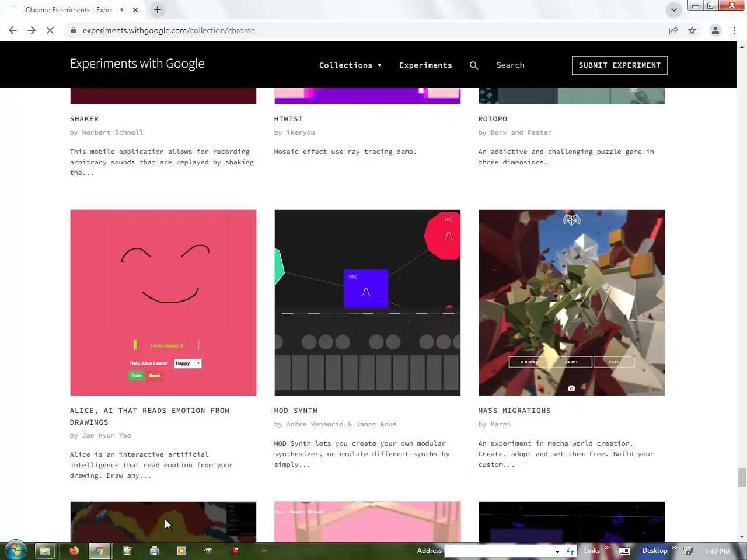The image size is (747, 560).
Task: Open the MASS MIGRATIONS title link
Action: (x=514, y=411)
